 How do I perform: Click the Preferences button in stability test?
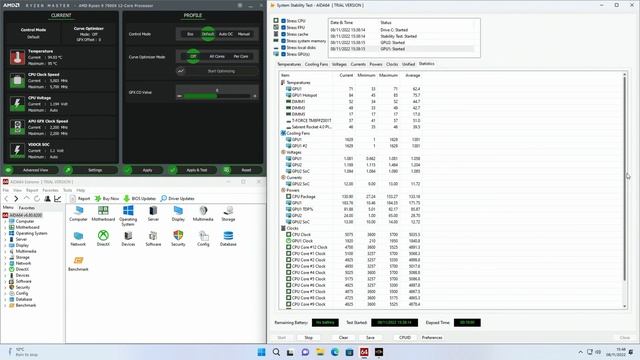tap(432, 338)
